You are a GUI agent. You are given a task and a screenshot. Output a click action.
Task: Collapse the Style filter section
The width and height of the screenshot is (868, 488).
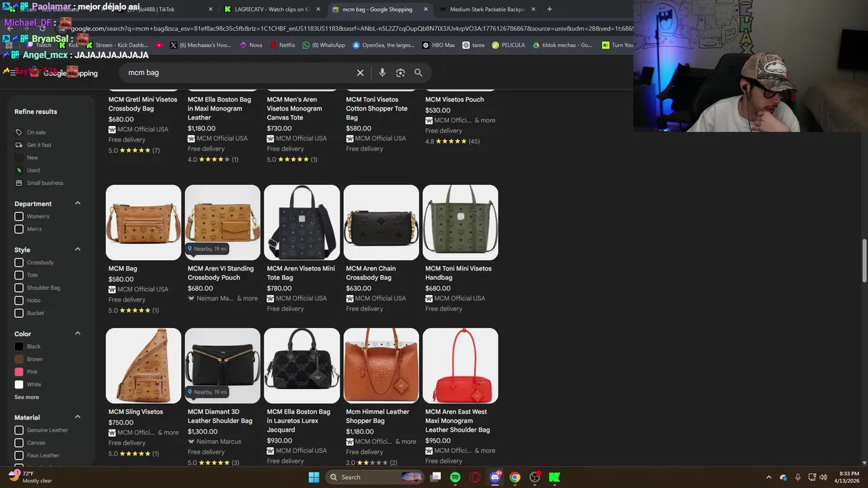click(x=77, y=249)
